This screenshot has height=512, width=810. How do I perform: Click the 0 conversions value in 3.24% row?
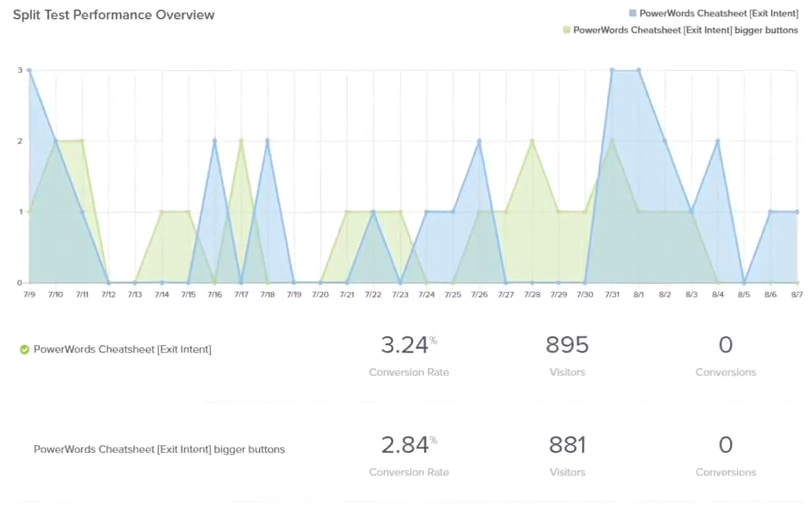pos(725,345)
